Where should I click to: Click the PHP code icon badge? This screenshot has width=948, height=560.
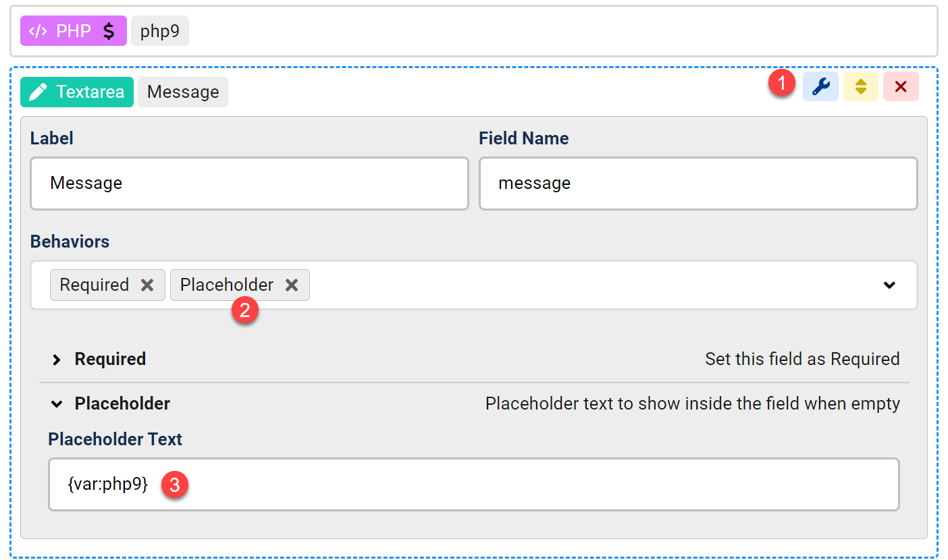coord(38,31)
